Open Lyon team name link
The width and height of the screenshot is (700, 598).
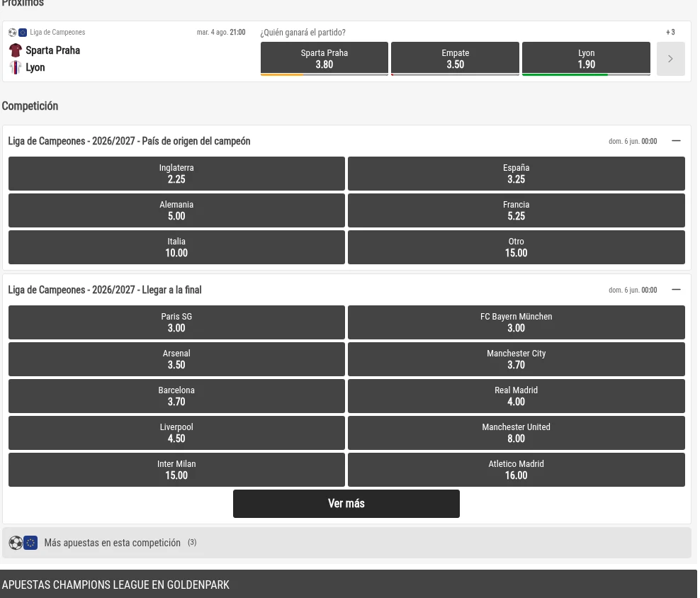35,67
